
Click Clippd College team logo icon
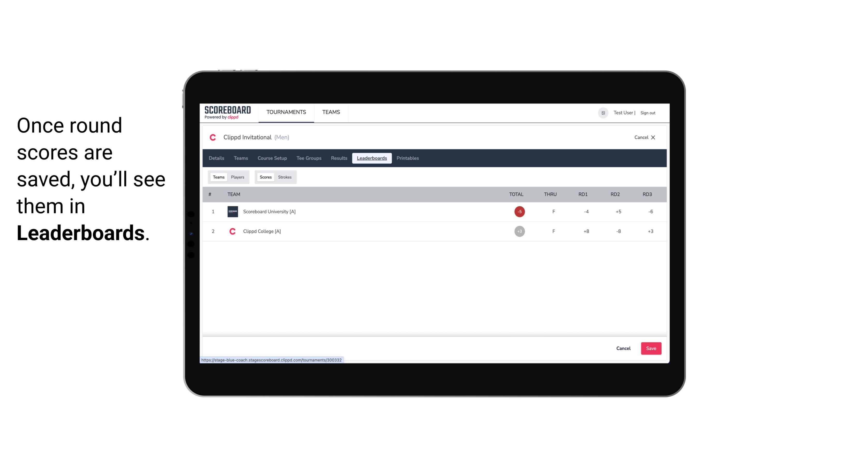[x=232, y=231]
